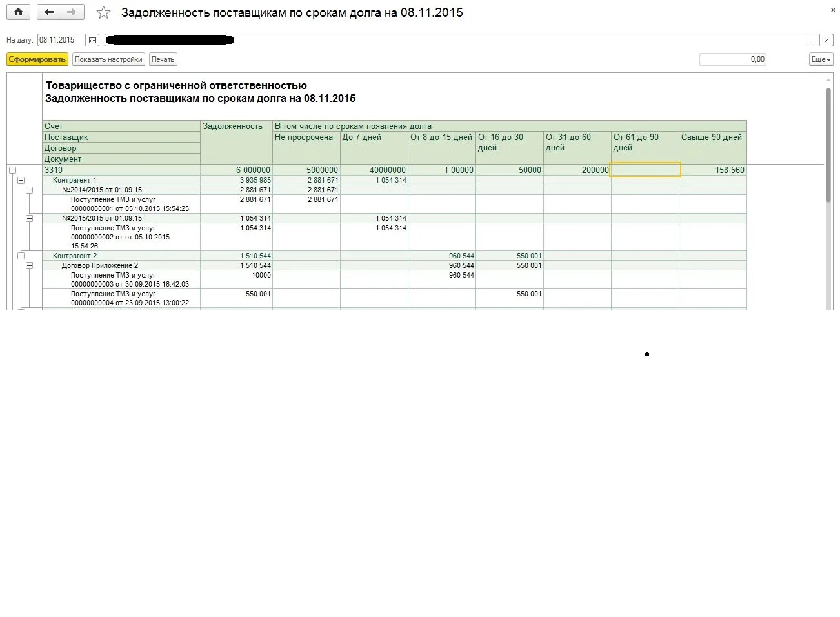840x617 pixels.
Task: Select the От 16 до 30 дней header
Action: click(510, 148)
